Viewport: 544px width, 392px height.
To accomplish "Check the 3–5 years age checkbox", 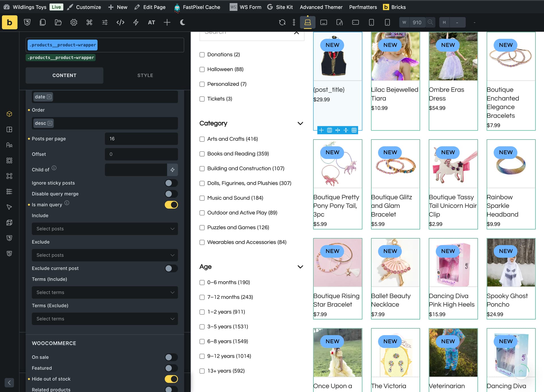I will point(202,327).
